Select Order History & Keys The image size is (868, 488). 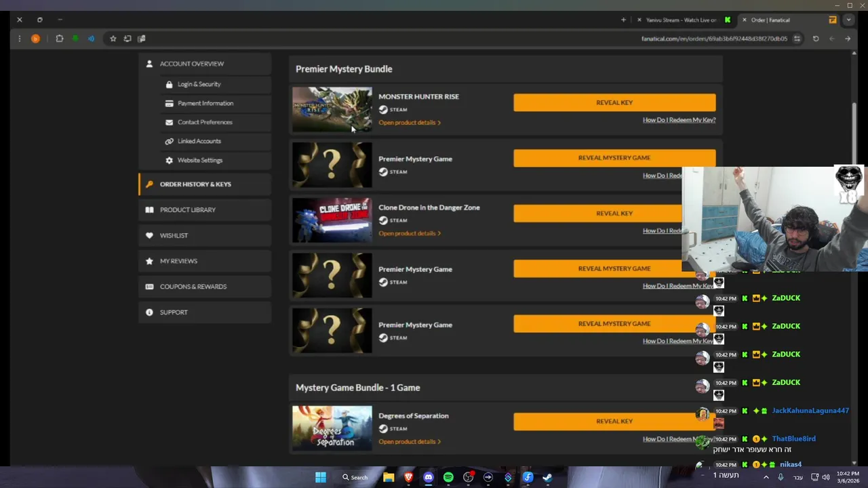coord(205,184)
